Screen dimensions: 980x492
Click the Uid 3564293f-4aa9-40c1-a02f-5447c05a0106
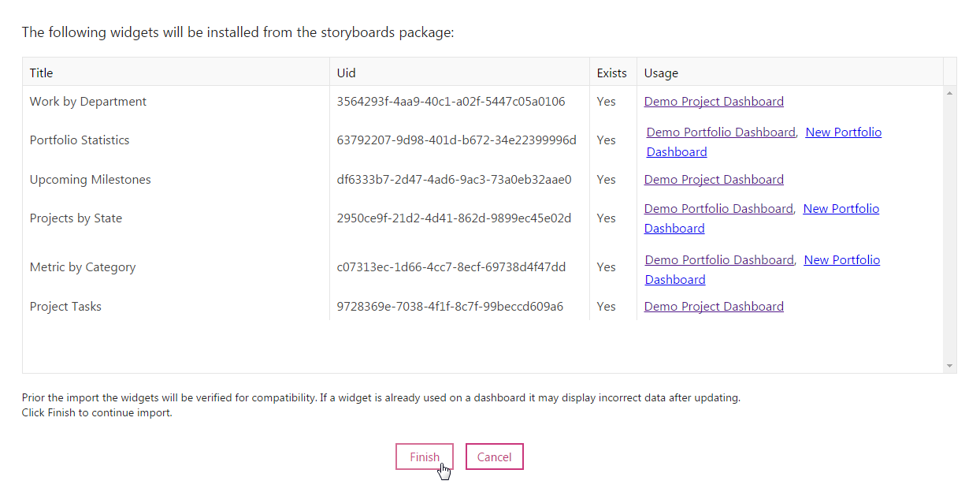pyautogui.click(x=451, y=101)
